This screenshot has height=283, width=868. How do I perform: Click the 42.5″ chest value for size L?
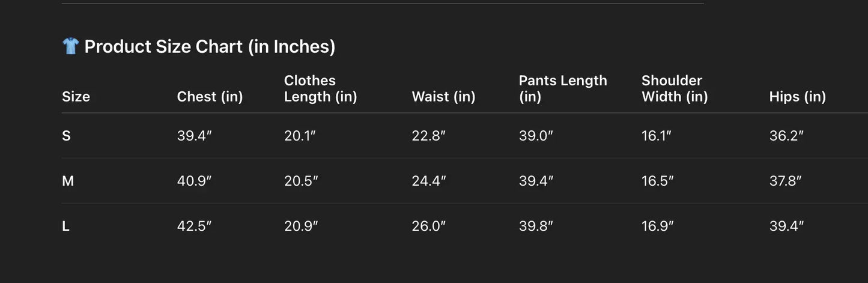(x=194, y=227)
